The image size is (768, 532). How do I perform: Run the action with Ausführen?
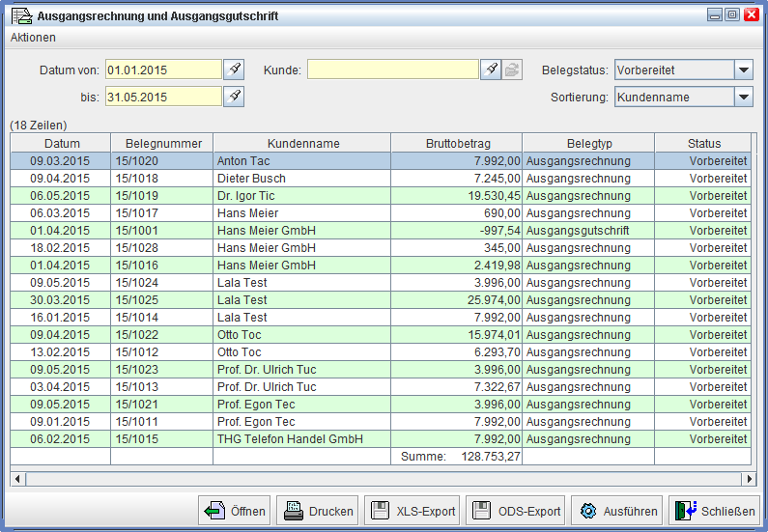615,511
